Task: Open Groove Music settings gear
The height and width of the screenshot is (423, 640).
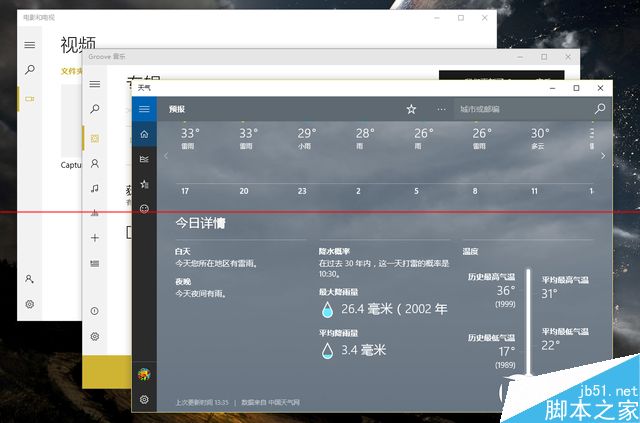Action: pos(95,336)
